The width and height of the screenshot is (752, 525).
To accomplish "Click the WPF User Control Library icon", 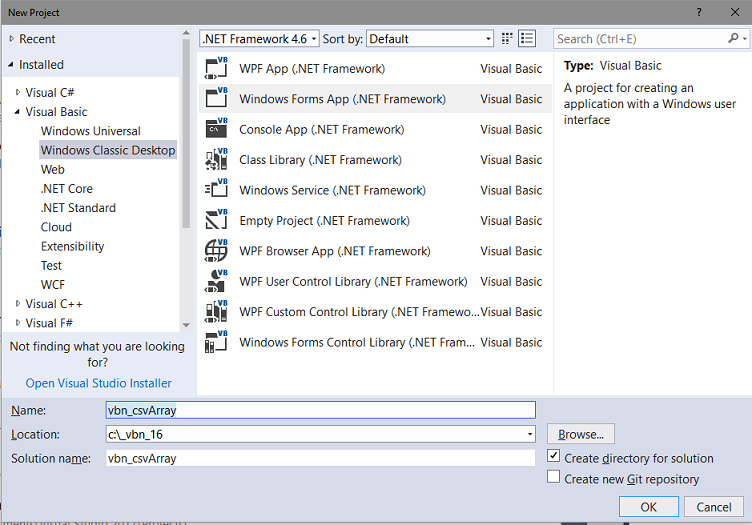I will pos(216,281).
